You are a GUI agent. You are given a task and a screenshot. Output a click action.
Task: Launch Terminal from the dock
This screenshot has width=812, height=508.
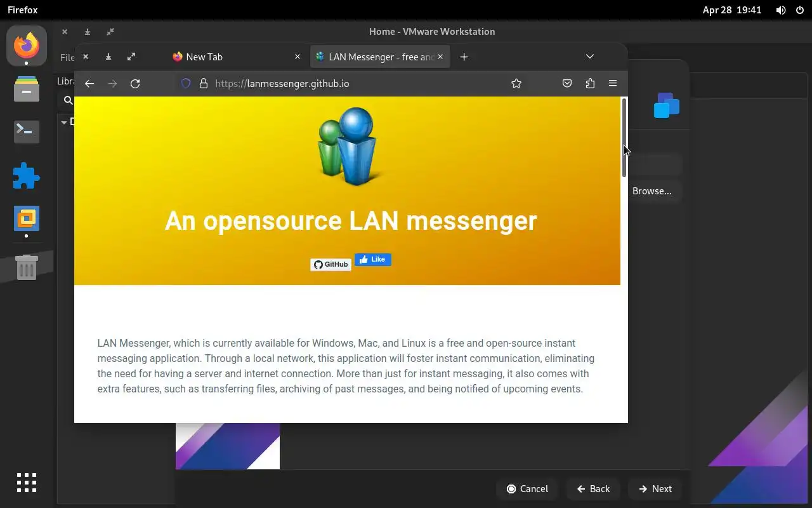(x=27, y=131)
